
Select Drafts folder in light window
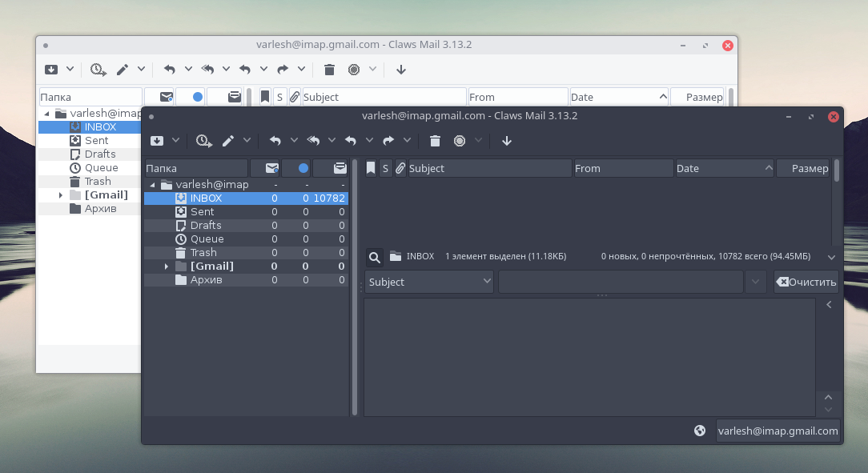[x=89, y=154]
